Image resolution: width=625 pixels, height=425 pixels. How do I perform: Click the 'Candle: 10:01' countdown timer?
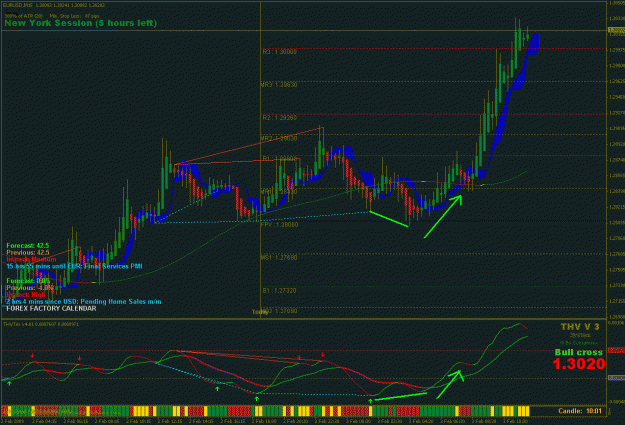coord(580,411)
